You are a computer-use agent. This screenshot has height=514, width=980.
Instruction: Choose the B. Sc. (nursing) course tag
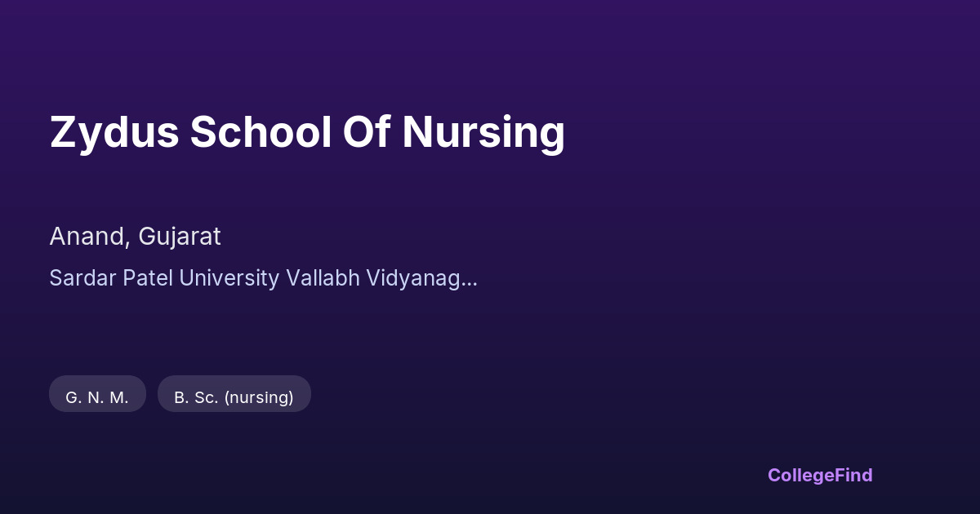pos(234,397)
